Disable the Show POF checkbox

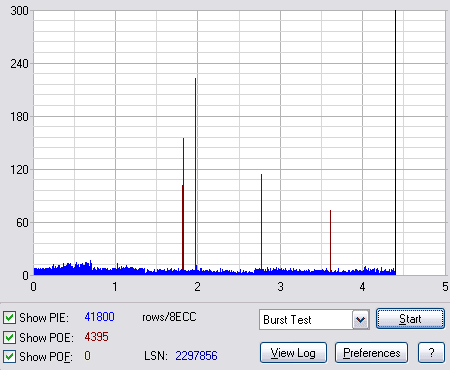9,356
